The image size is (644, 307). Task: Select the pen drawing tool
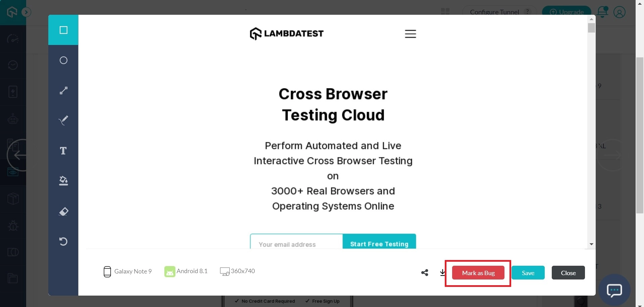pos(63,120)
